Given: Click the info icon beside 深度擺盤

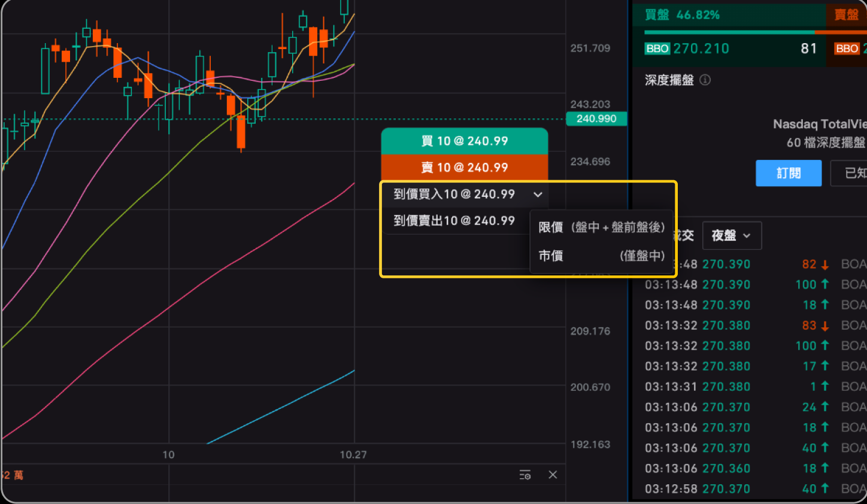Looking at the screenshot, I should (x=705, y=80).
